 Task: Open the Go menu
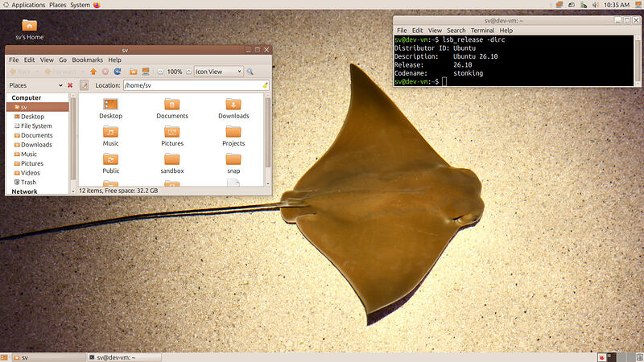click(x=63, y=60)
